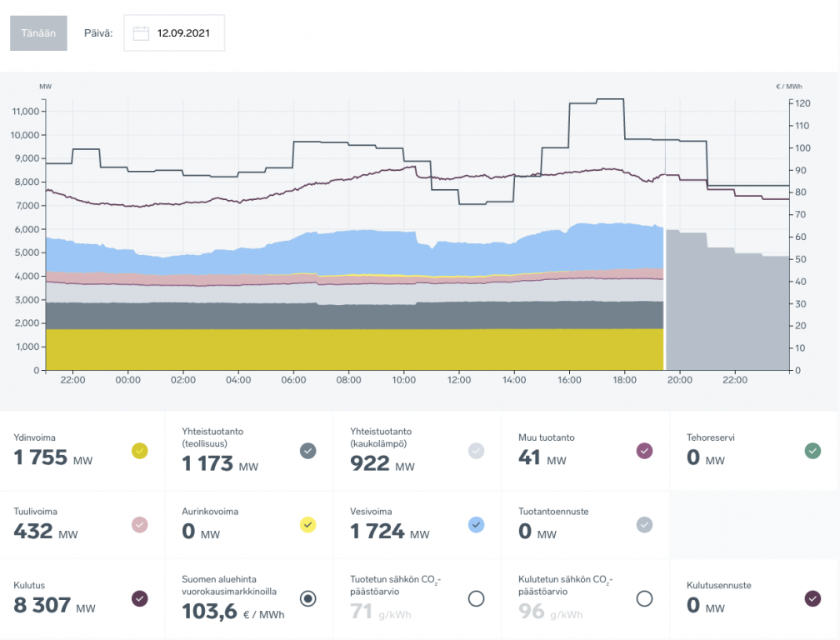Viewport: 840px width, 640px height.
Task: Open the date picker showing 12.09.2021
Action: pyautogui.click(x=183, y=33)
